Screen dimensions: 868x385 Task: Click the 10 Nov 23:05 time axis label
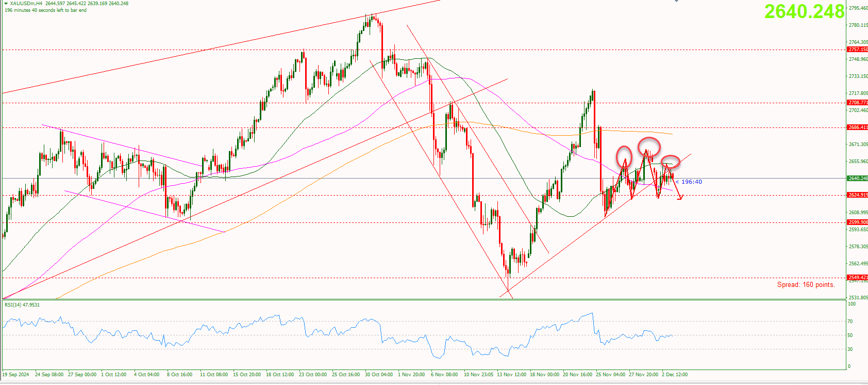coord(478,375)
